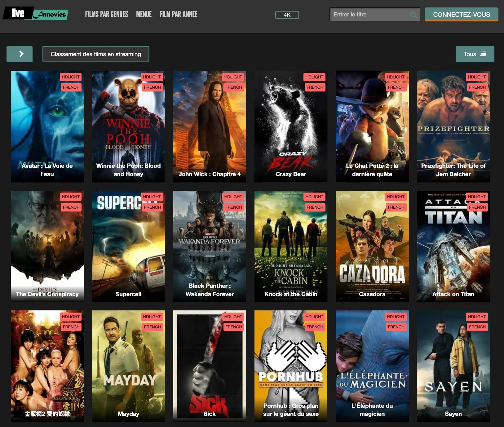
Task: Click FRENCH badge on Supercell poster
Action: [153, 207]
